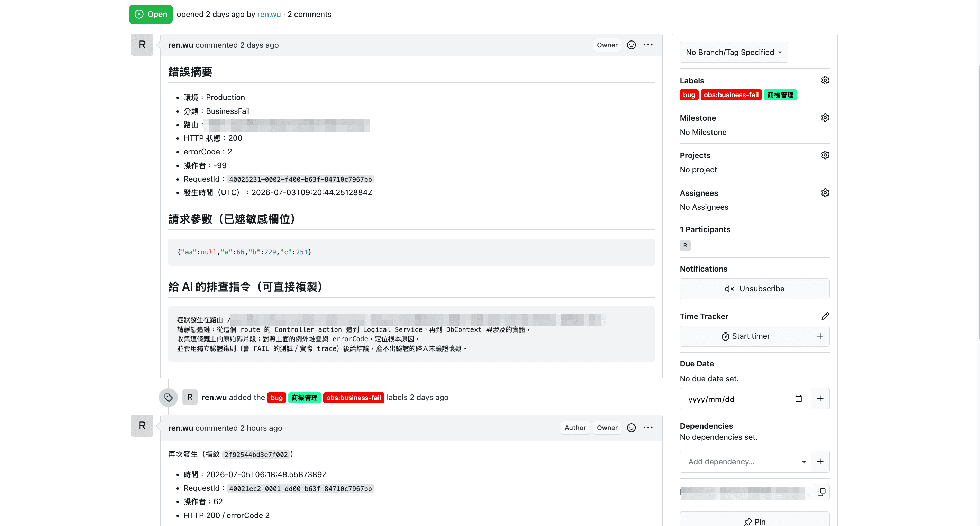Screen dimensions: 980x526
Task: Click ren.wu author name on first comment
Action: click(181, 45)
